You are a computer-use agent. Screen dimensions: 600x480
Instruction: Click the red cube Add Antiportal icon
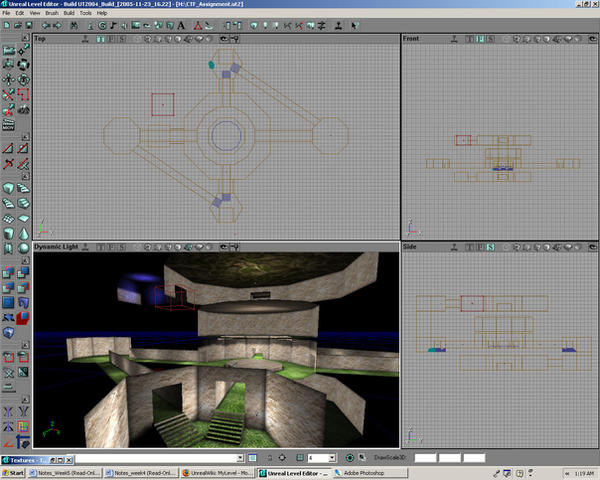[23, 317]
